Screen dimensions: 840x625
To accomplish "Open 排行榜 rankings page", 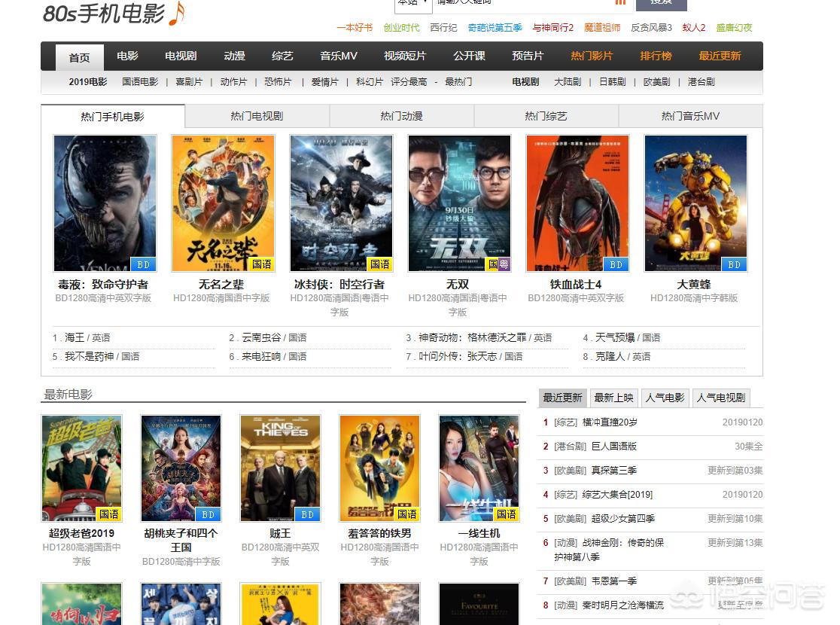I will tap(656, 56).
